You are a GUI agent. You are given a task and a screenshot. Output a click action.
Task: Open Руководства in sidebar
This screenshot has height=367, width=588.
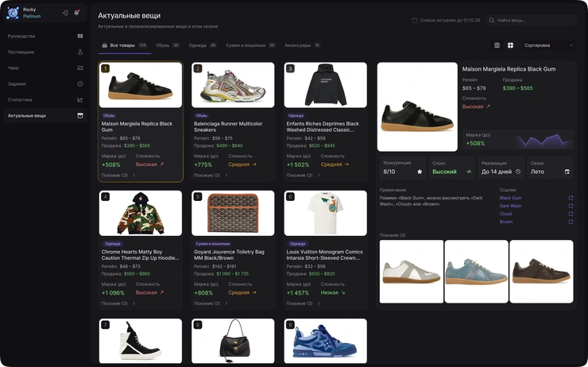(x=45, y=36)
